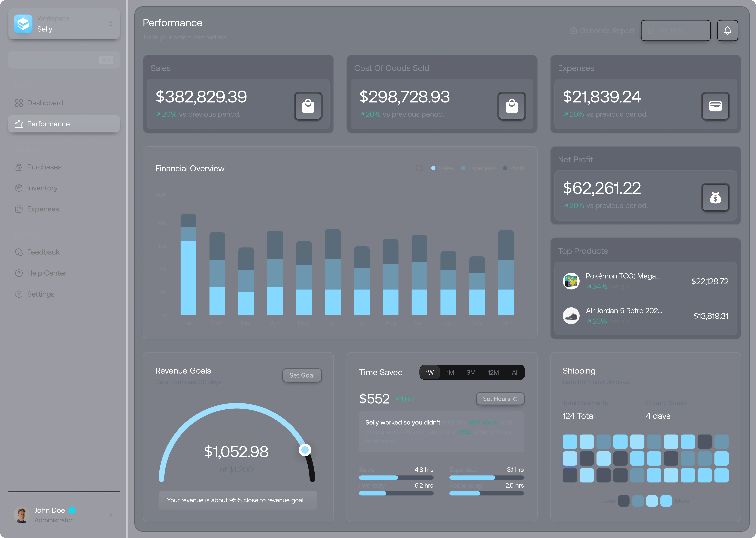Click the revenue gauge handle knob
This screenshot has height=538, width=756.
(x=305, y=450)
